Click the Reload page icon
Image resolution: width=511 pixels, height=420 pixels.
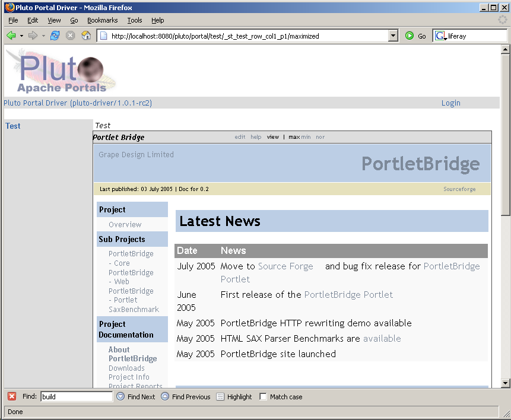[x=55, y=36]
